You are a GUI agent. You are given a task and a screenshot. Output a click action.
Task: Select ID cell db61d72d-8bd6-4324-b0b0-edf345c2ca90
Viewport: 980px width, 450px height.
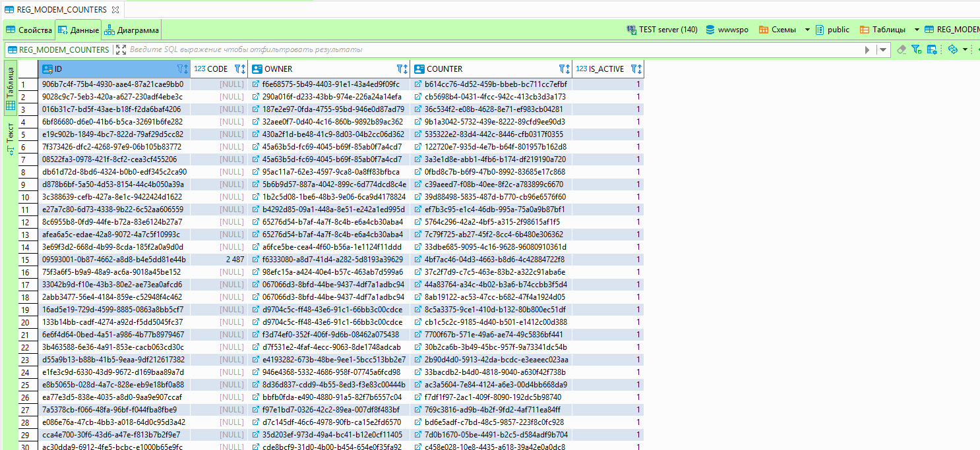coord(115,172)
